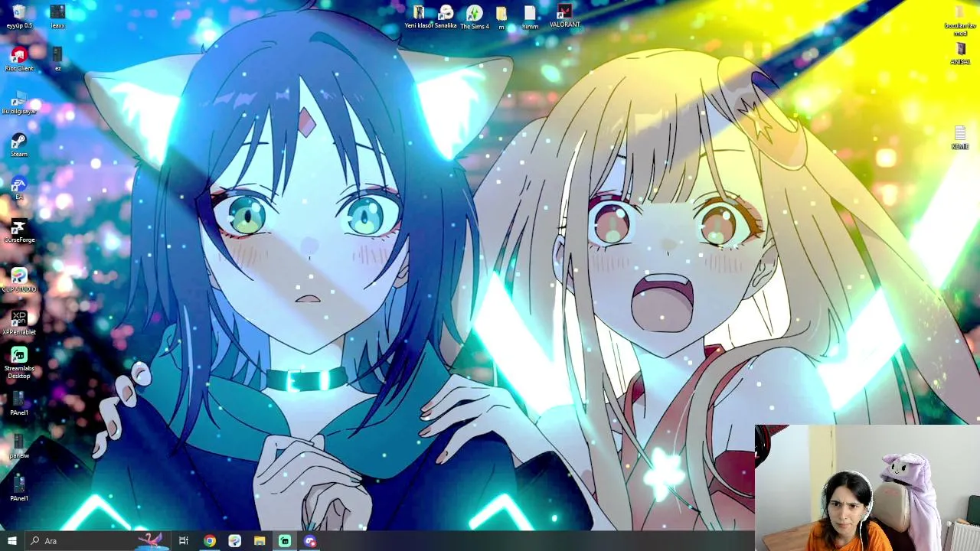This screenshot has height=551, width=980.
Task: Open the Windows Start menu
Action: 12,541
